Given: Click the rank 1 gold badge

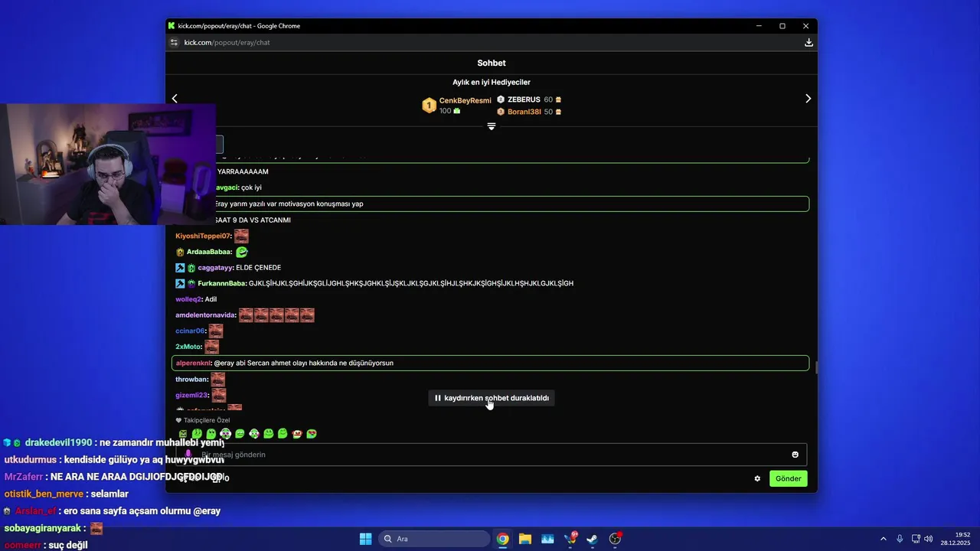Looking at the screenshot, I should pos(429,106).
